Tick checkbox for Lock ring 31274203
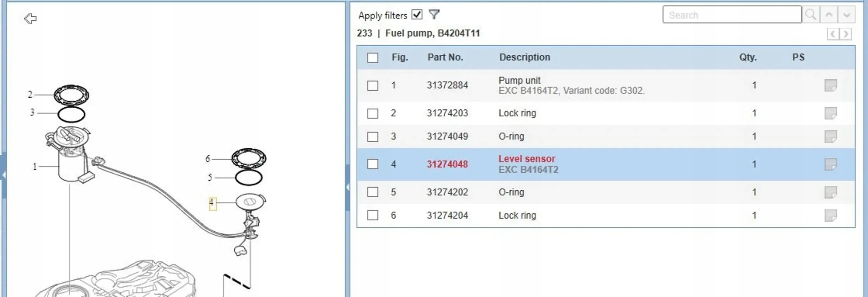Viewport: 868px width, 297px height. tap(373, 113)
